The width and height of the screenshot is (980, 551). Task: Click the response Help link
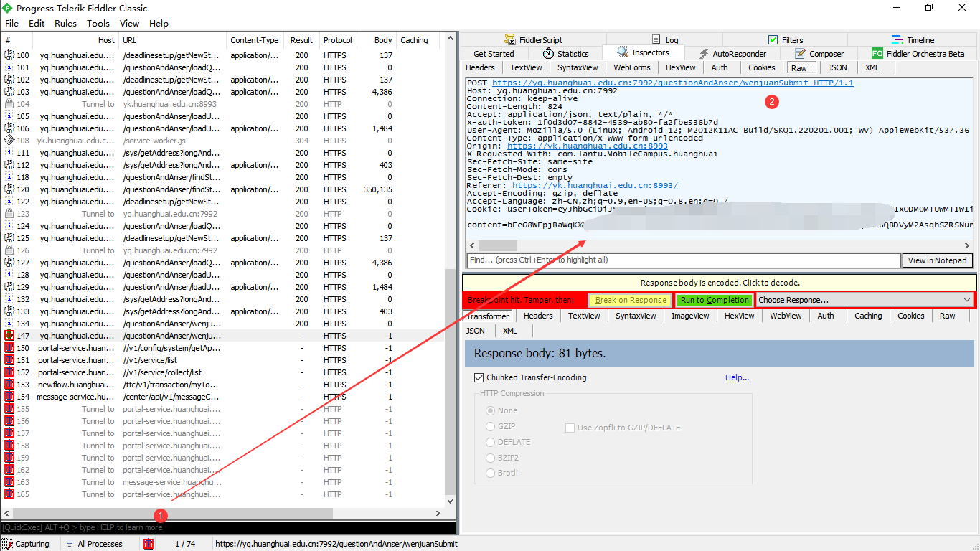(x=737, y=377)
